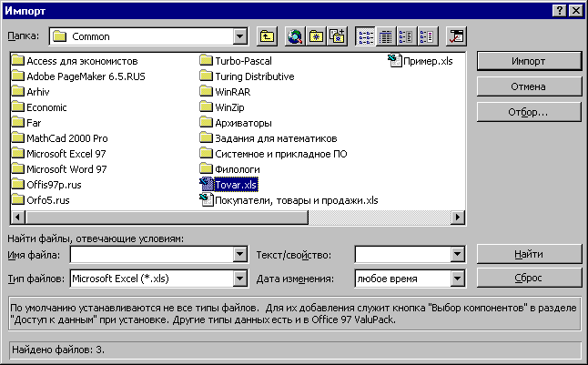Click the Найти button
This screenshot has width=588, height=365.
tap(529, 254)
